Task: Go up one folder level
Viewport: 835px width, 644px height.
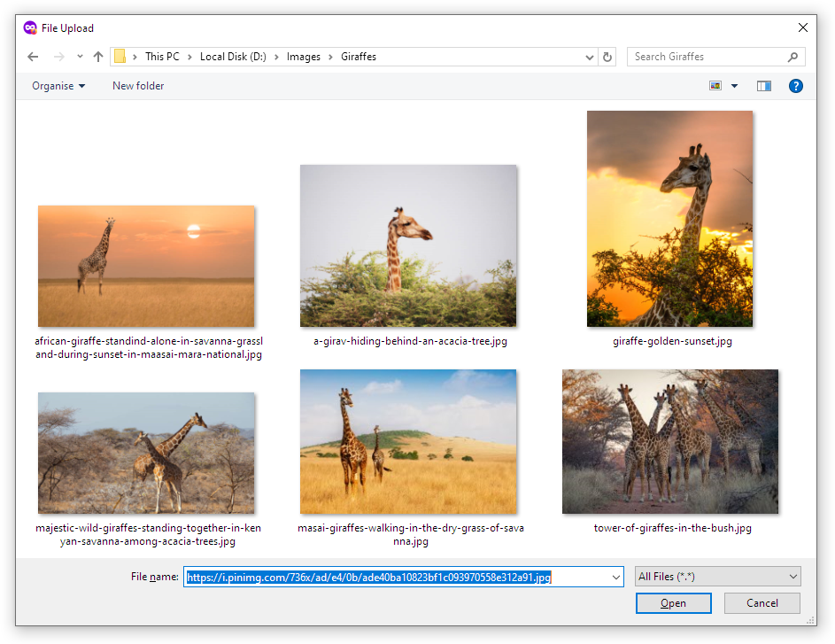Action: tap(97, 57)
